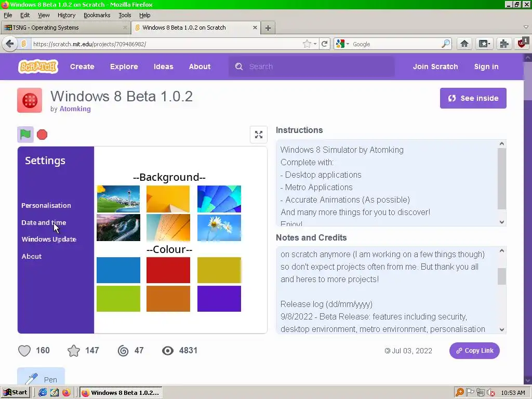532x399 pixels.
Task: Choose the daisy flower background thumbnail
Action: (219, 228)
